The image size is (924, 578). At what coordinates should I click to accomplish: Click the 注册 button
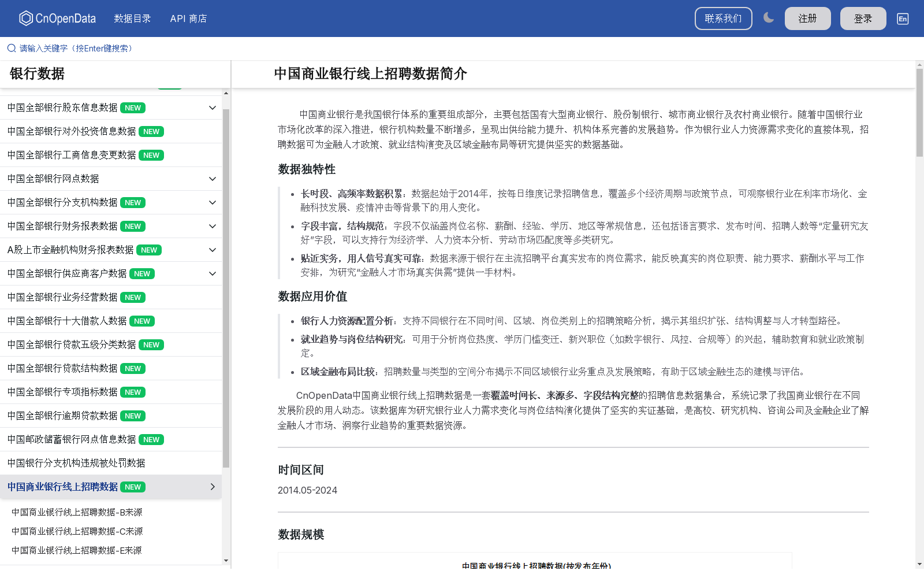tap(807, 18)
